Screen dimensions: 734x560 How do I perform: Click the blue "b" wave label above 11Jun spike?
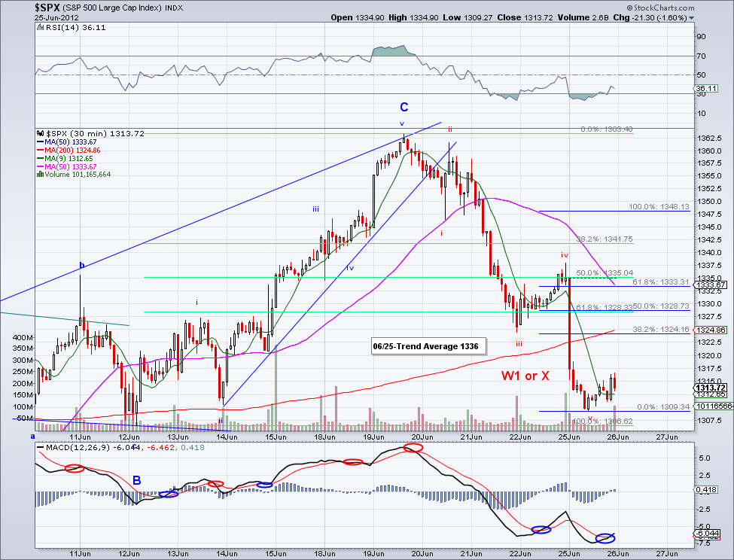[82, 266]
